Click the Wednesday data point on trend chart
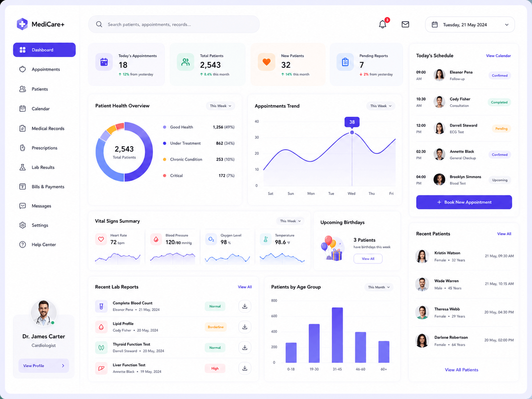Viewport: 532px width, 399px height. tap(352, 132)
